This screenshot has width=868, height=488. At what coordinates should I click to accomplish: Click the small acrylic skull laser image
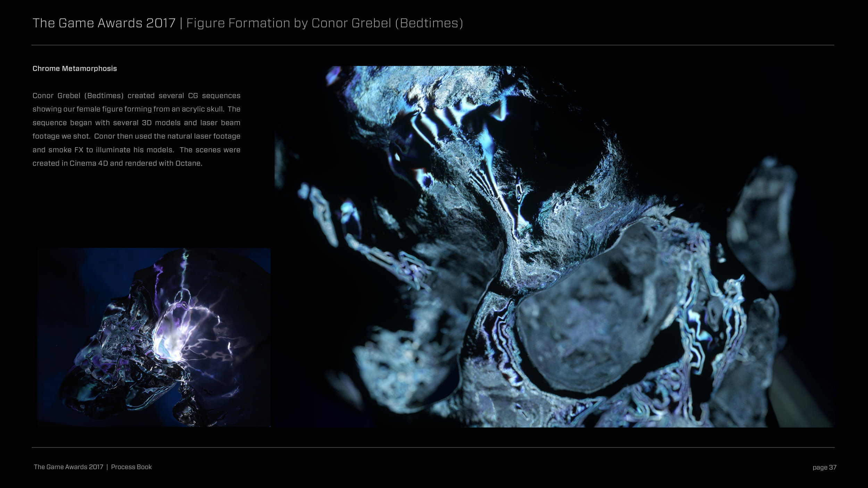tap(154, 337)
